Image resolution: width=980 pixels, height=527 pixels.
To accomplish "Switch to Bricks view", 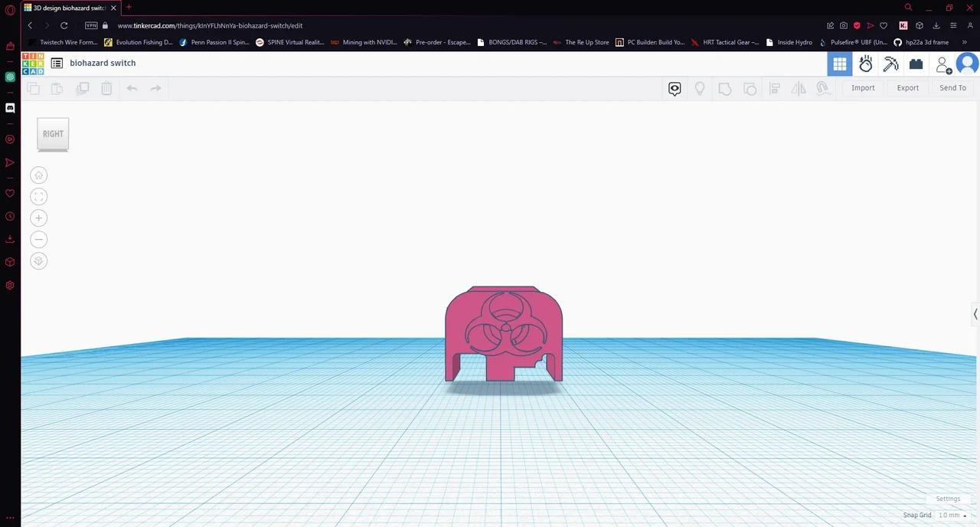I will pos(916,64).
